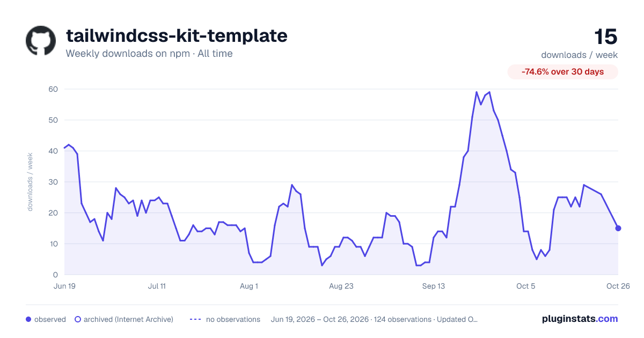
Task: Click the Sep 13 x-axis label
Action: coord(434,286)
